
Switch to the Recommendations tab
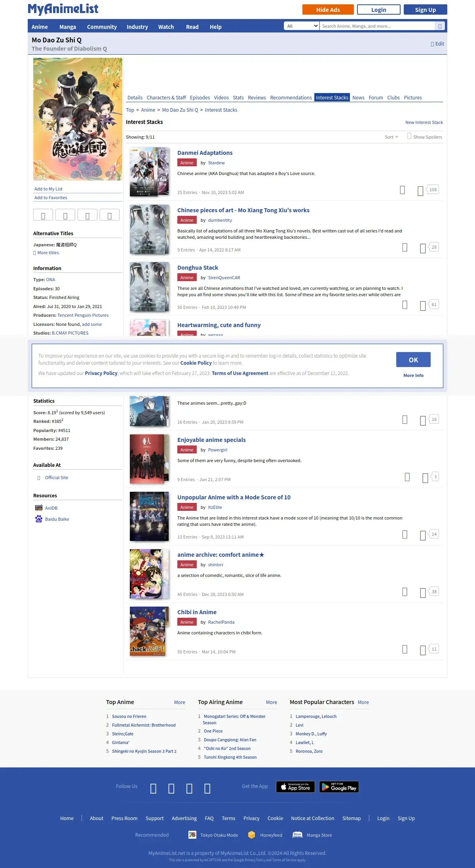(291, 98)
